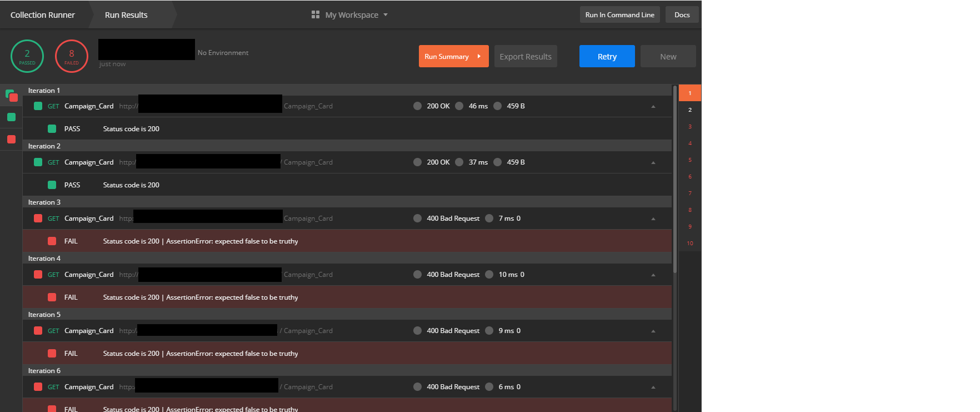The image size is (980, 412).
Task: Click the green status square of Iteration 1 request
Action: 38,106
